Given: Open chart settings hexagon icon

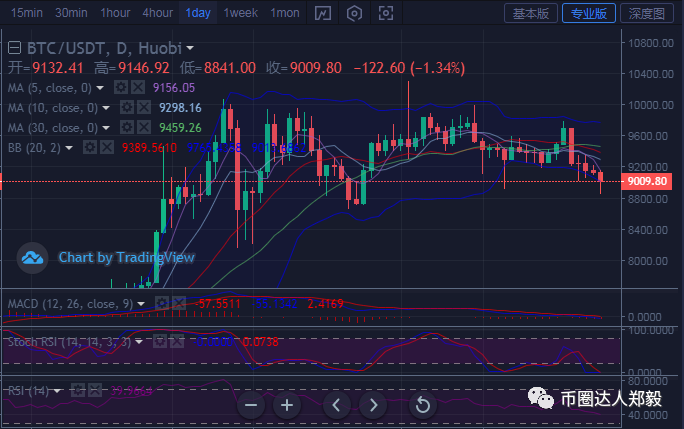Looking at the screenshot, I should coord(354,13).
